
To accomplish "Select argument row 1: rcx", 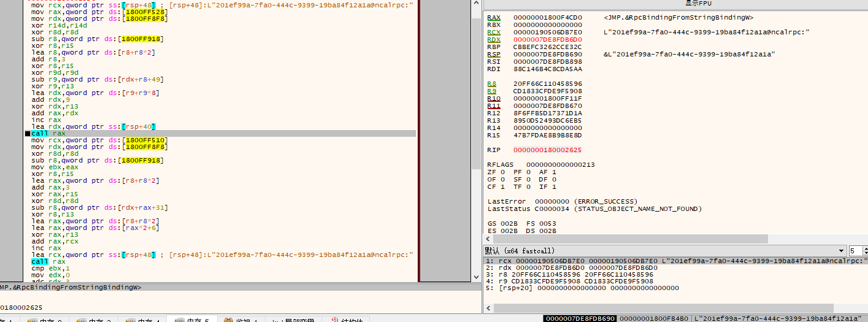I will click(x=675, y=261).
